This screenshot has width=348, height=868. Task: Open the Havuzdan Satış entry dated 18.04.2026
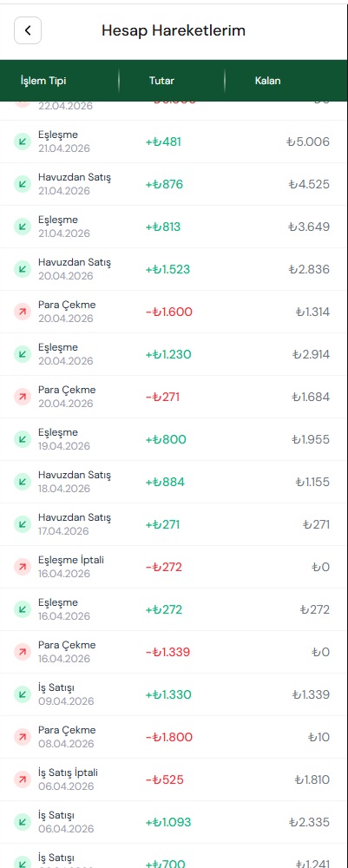point(174,482)
